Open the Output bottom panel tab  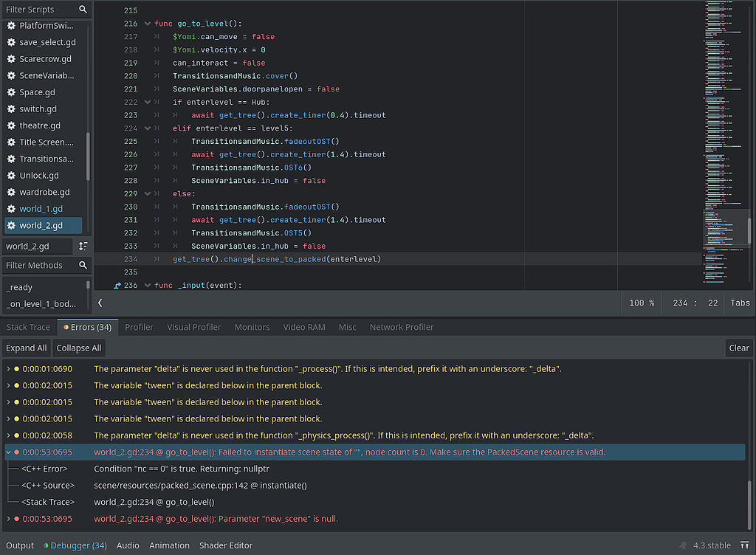click(19, 545)
